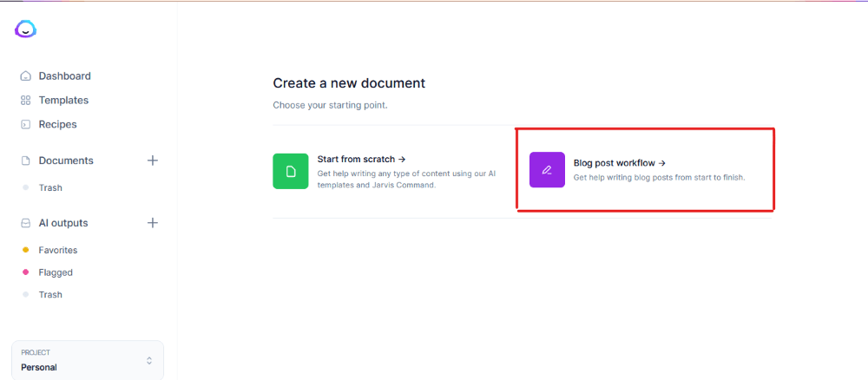Open the Trash under Documents
The width and height of the screenshot is (868, 380).
(50, 187)
